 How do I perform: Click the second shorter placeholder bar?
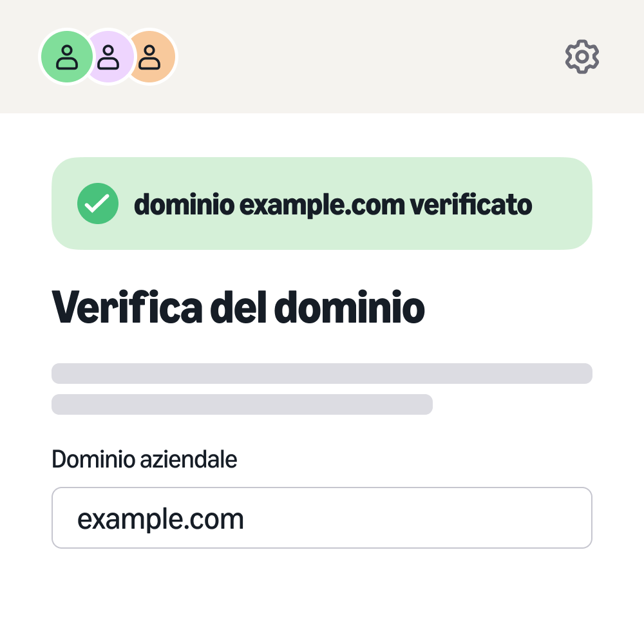[242, 405]
